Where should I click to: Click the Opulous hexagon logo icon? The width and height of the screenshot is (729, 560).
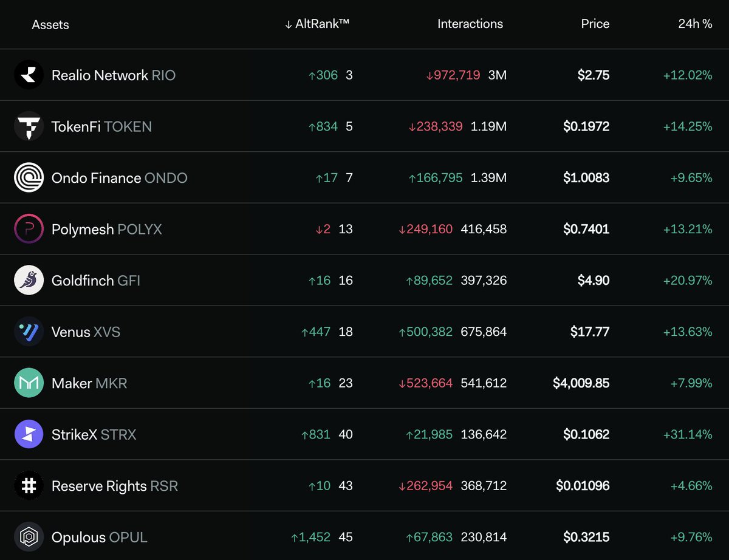[x=29, y=537]
